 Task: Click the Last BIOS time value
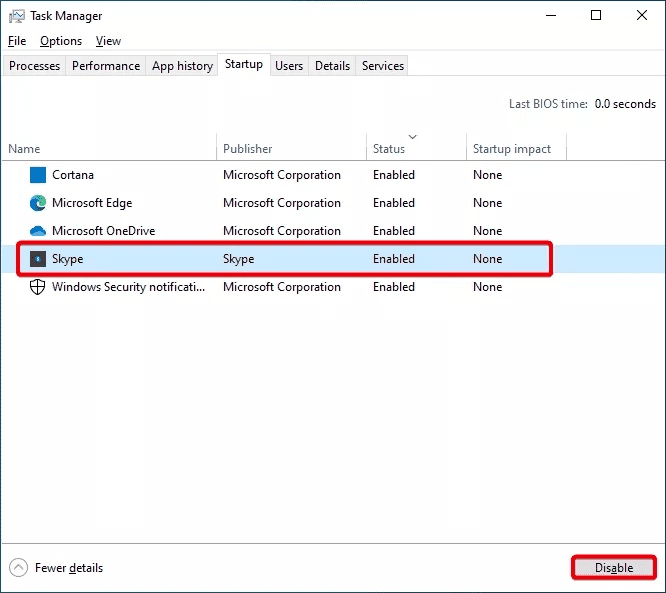point(625,104)
